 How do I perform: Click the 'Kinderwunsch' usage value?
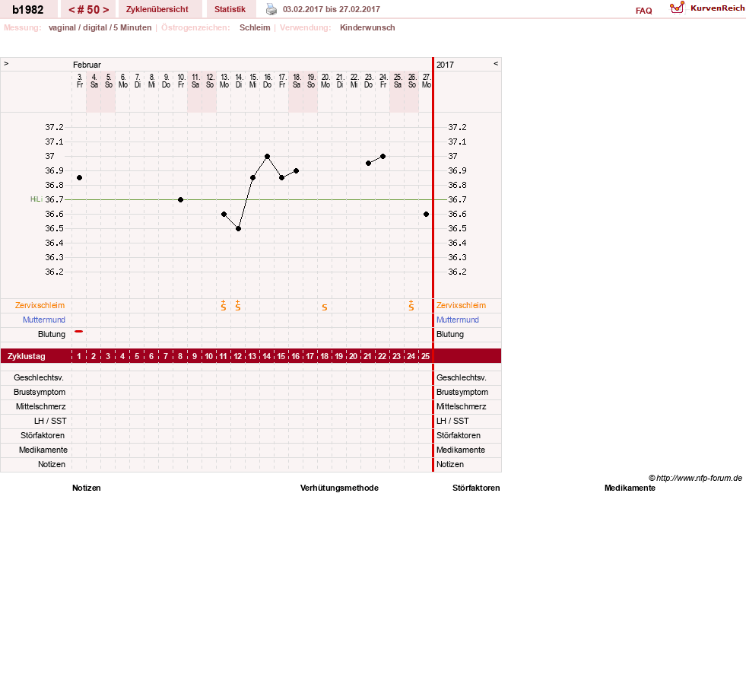pyautogui.click(x=367, y=27)
